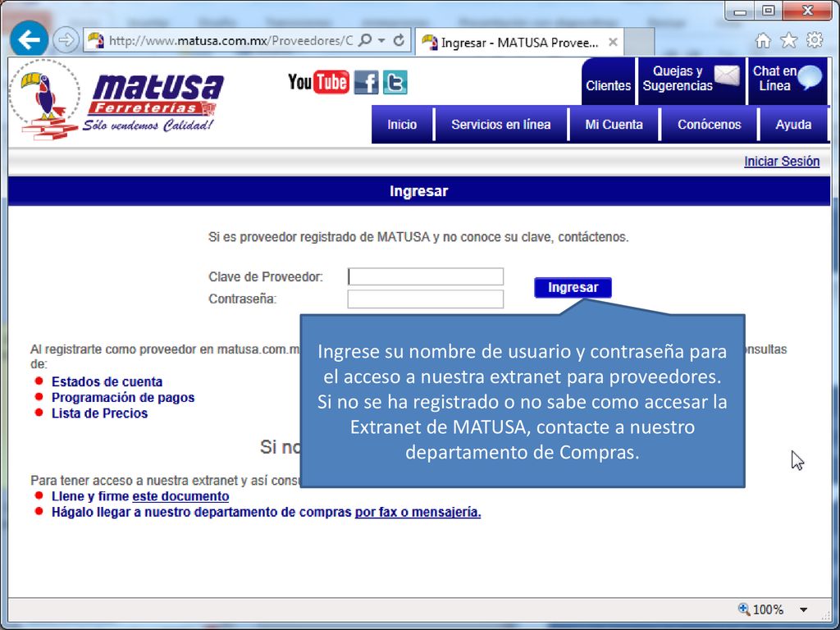This screenshot has width=840, height=630.
Task: Open the Twitter social icon
Action: pyautogui.click(x=395, y=82)
